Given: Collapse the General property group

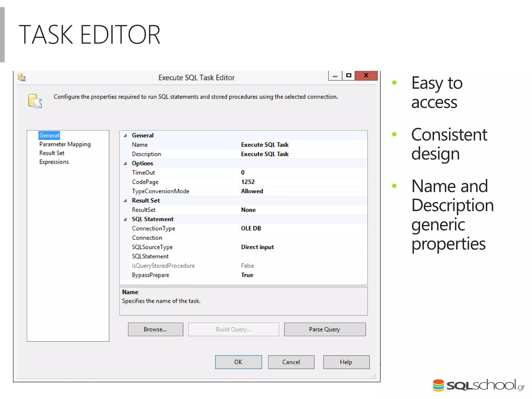Looking at the screenshot, I should [x=125, y=135].
